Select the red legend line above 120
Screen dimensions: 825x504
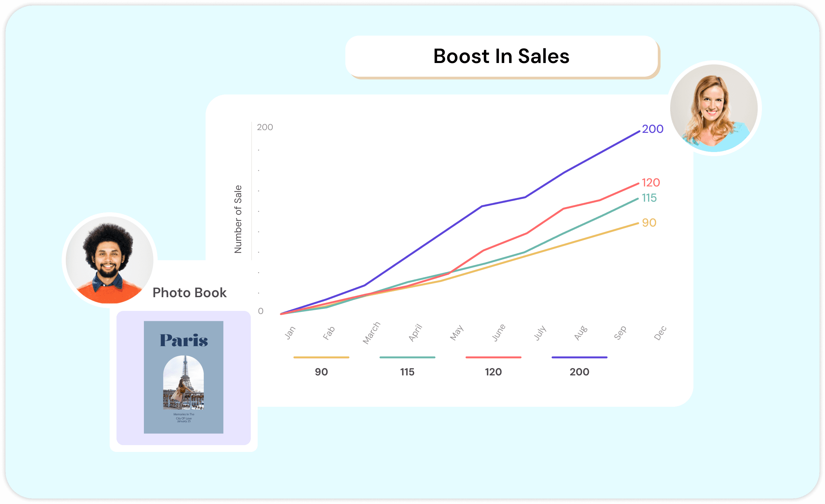[x=493, y=357]
